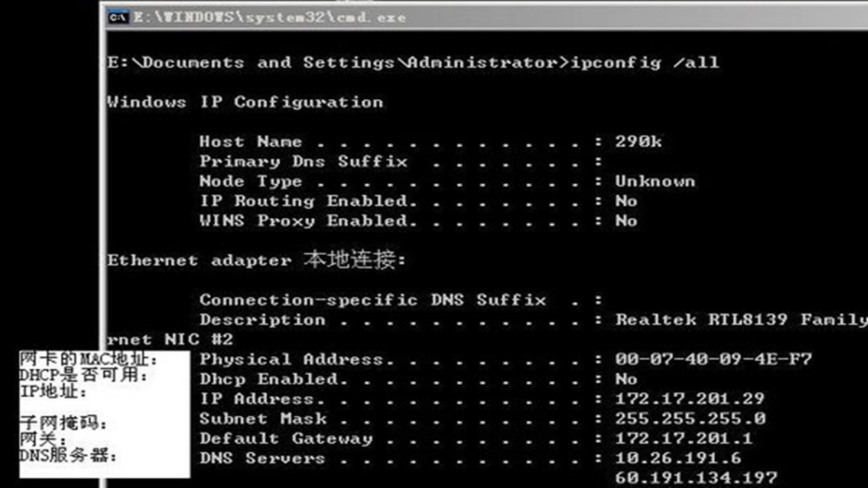868x488 pixels.
Task: Click the cmd.exe window title text
Action: click(269, 17)
